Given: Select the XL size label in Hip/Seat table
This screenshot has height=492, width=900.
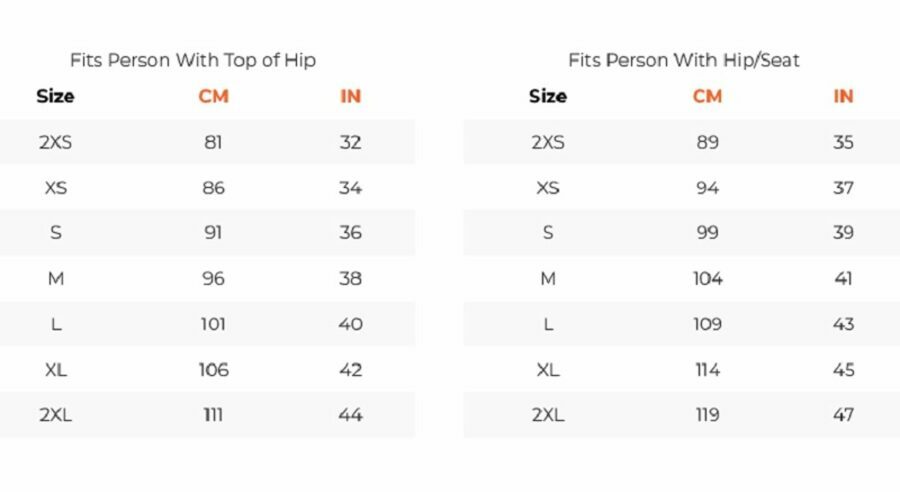Looking at the screenshot, I should point(548,370).
